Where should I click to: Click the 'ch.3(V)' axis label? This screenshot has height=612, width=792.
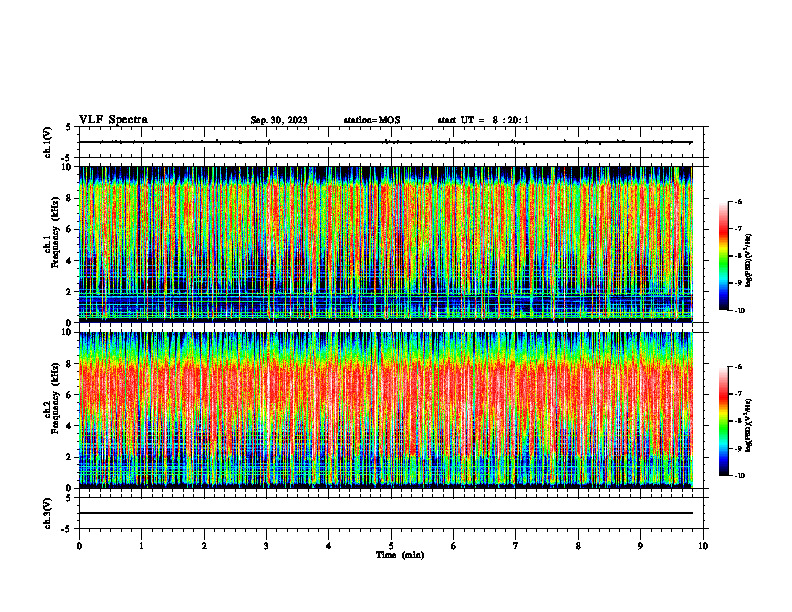point(47,513)
